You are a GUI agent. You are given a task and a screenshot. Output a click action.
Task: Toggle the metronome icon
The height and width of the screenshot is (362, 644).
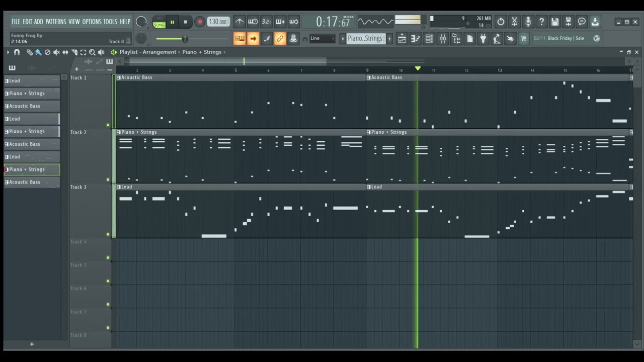pyautogui.click(x=239, y=22)
